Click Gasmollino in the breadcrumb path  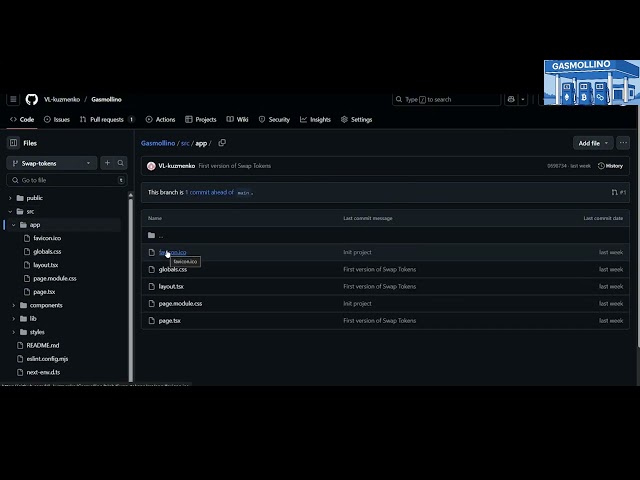click(x=158, y=143)
